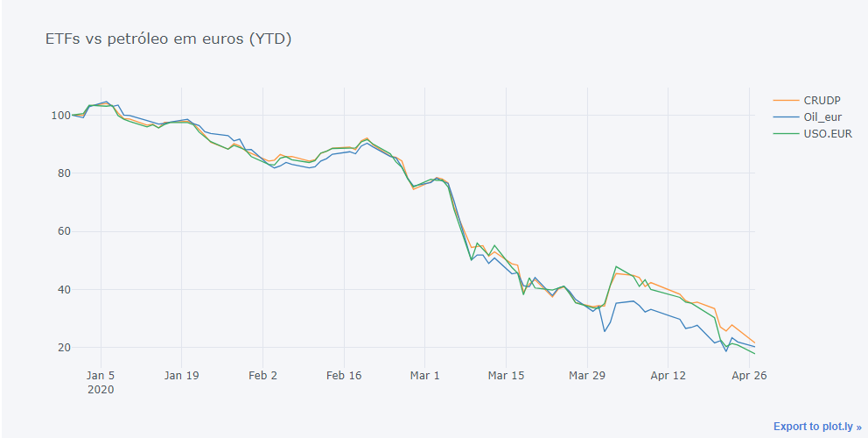868x438 pixels.
Task: Select the 'Apr 12' date tick label
Action: (669, 375)
